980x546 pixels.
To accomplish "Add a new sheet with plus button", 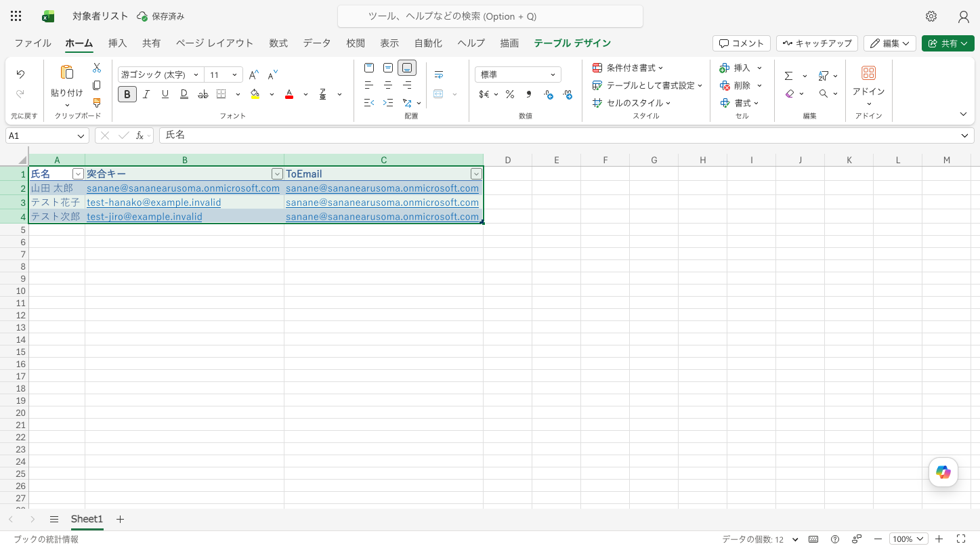I will pos(120,520).
